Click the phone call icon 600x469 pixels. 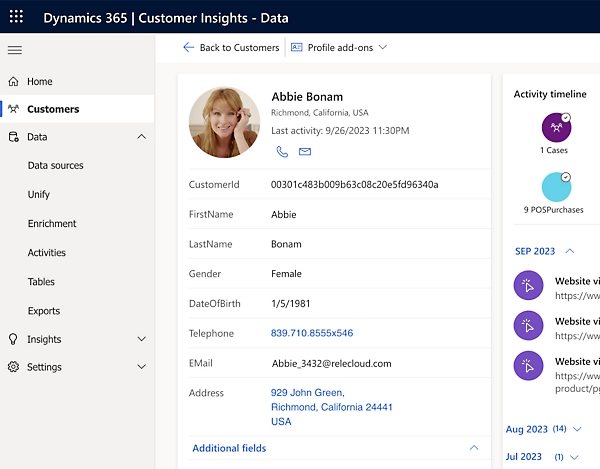(282, 152)
